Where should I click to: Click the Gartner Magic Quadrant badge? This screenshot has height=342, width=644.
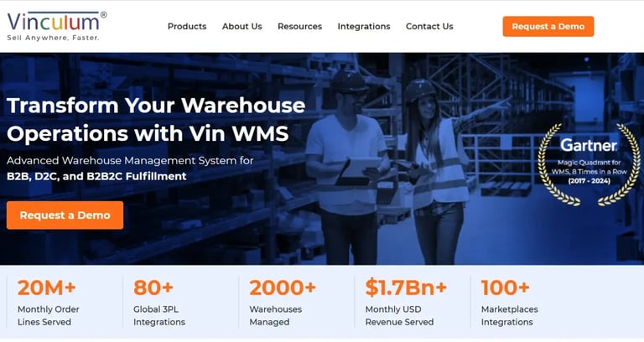[589, 164]
